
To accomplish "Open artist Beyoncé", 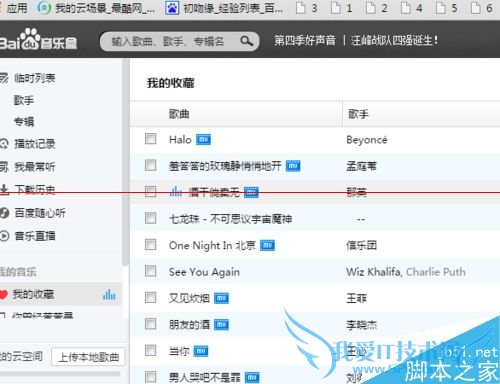I will 367,140.
